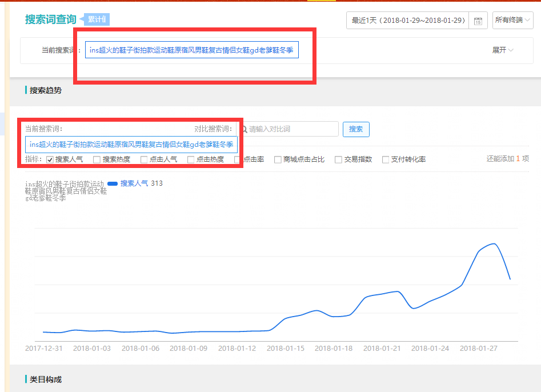This screenshot has height=392, width=541.
Task: Click the 2018-01-15 date on chart axis
Action: tap(285, 348)
